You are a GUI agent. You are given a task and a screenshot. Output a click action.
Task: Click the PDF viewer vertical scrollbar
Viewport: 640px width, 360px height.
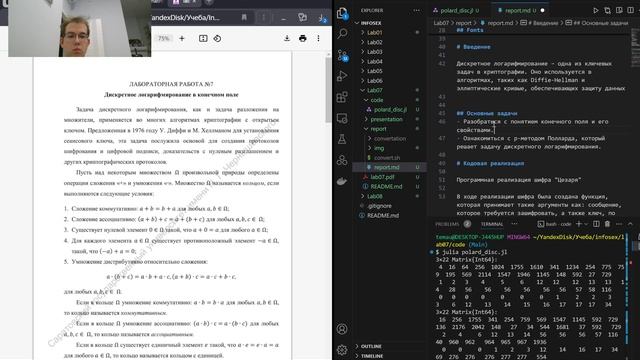coord(329,90)
